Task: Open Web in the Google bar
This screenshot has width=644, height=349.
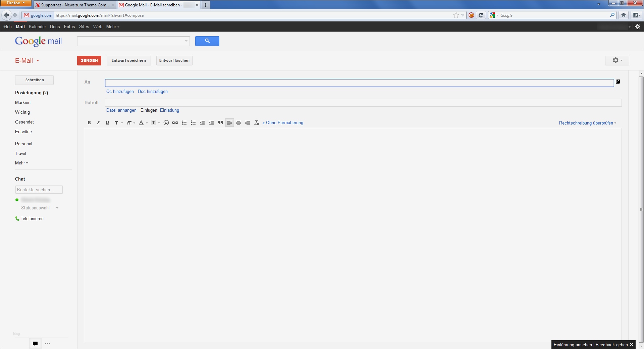Action: pos(98,27)
